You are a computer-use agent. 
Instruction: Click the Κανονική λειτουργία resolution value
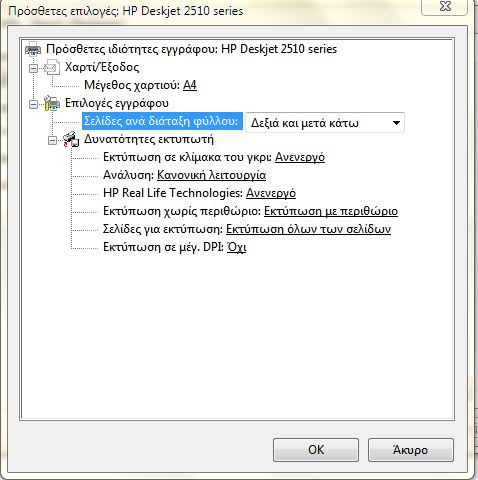click(x=211, y=175)
